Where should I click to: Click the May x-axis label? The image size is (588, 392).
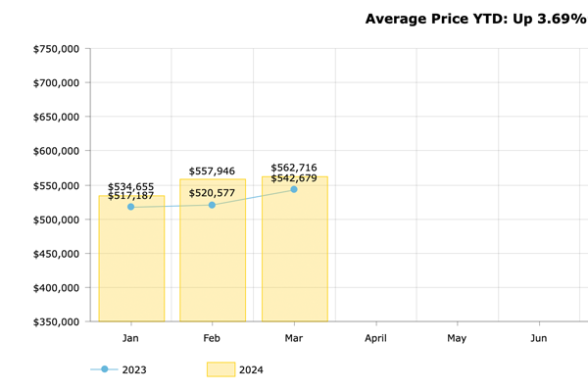pyautogui.click(x=457, y=338)
